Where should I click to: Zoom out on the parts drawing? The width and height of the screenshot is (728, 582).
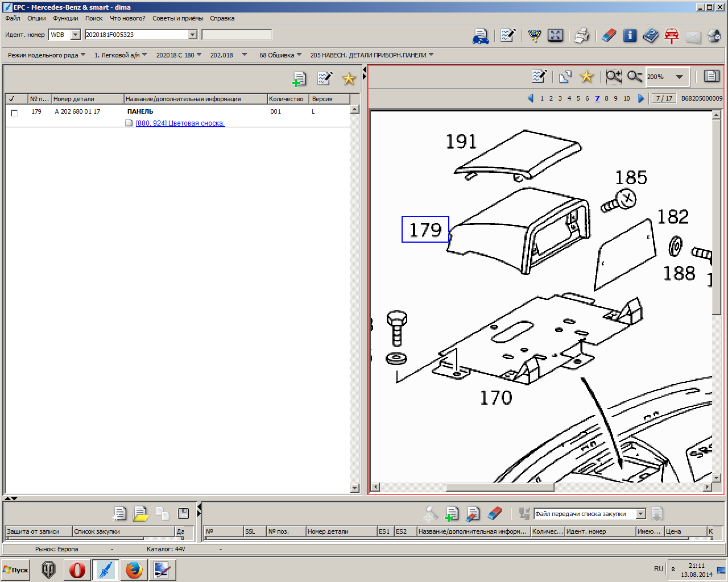[635, 76]
